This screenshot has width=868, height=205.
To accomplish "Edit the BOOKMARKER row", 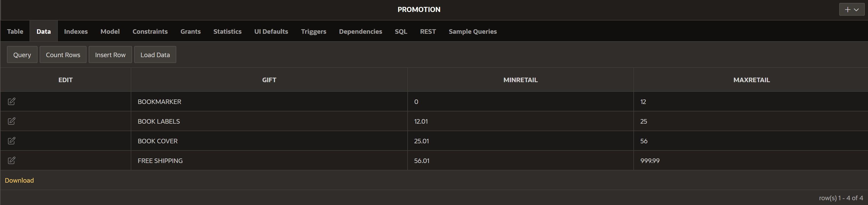I will pos(11,101).
